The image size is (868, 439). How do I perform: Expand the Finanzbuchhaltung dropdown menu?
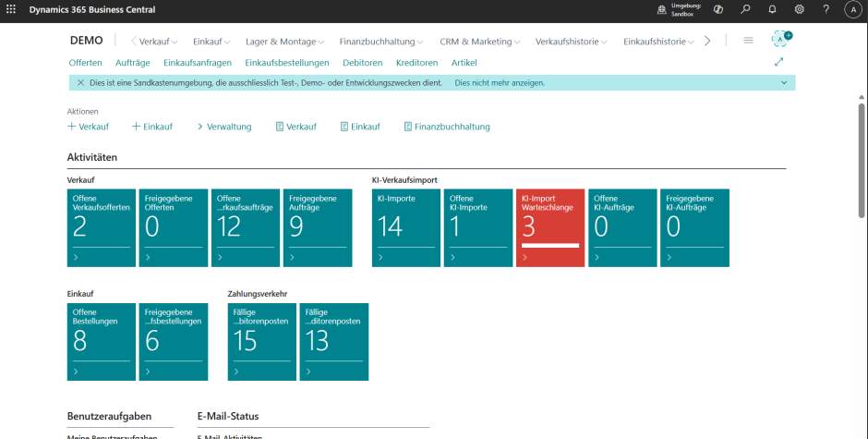coord(381,42)
